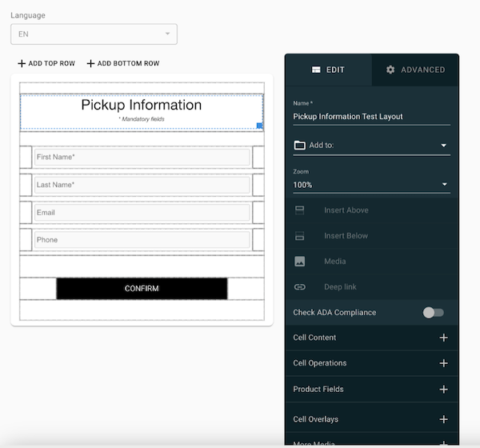Click the First Name field
Viewport: 480px width, 448px height.
point(142,157)
